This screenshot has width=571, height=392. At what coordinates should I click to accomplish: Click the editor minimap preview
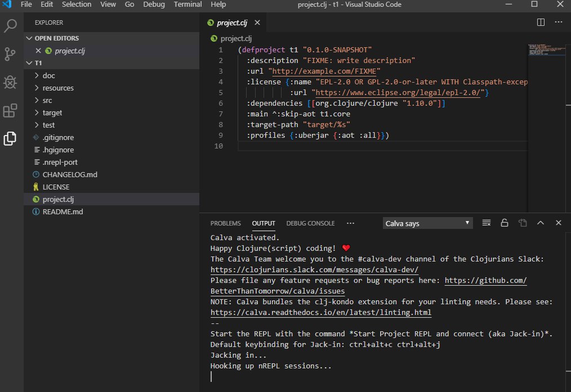[x=546, y=50]
